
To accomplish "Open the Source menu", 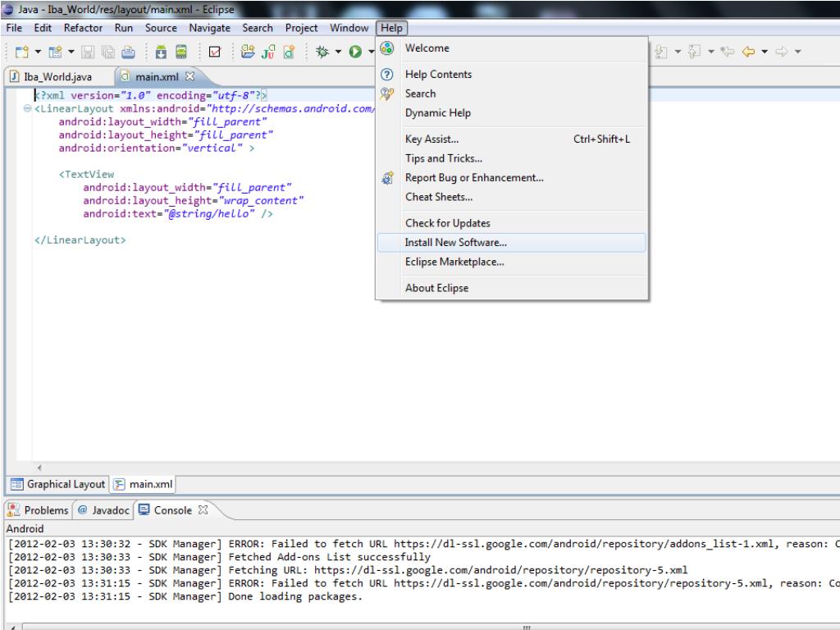I will tap(161, 28).
